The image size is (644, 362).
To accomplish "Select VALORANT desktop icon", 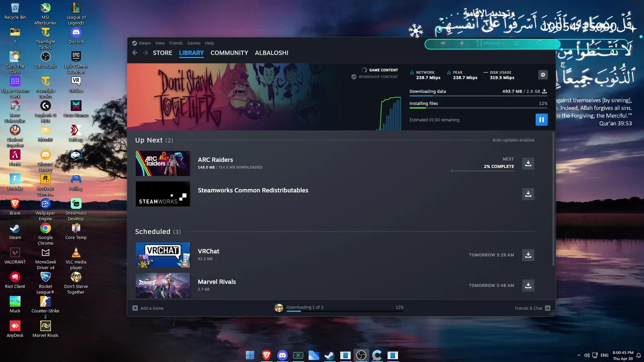I will tap(15, 255).
